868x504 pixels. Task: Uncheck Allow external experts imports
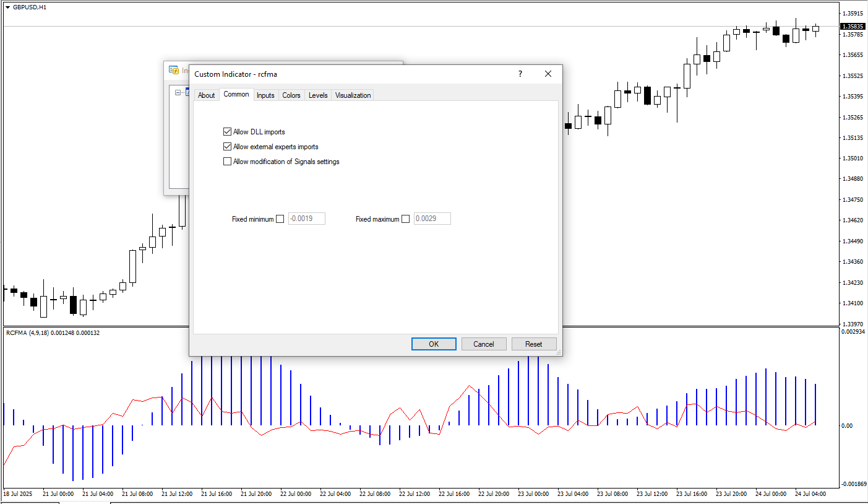[x=227, y=147]
